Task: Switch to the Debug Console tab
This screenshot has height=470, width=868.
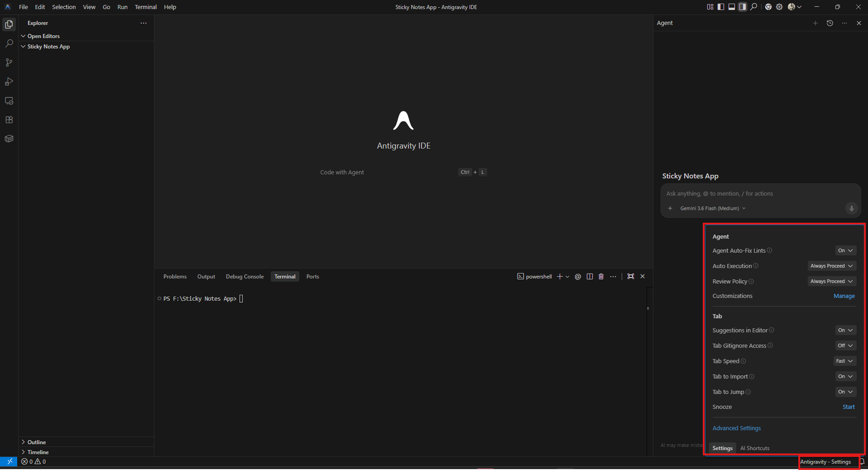Action: 245,277
